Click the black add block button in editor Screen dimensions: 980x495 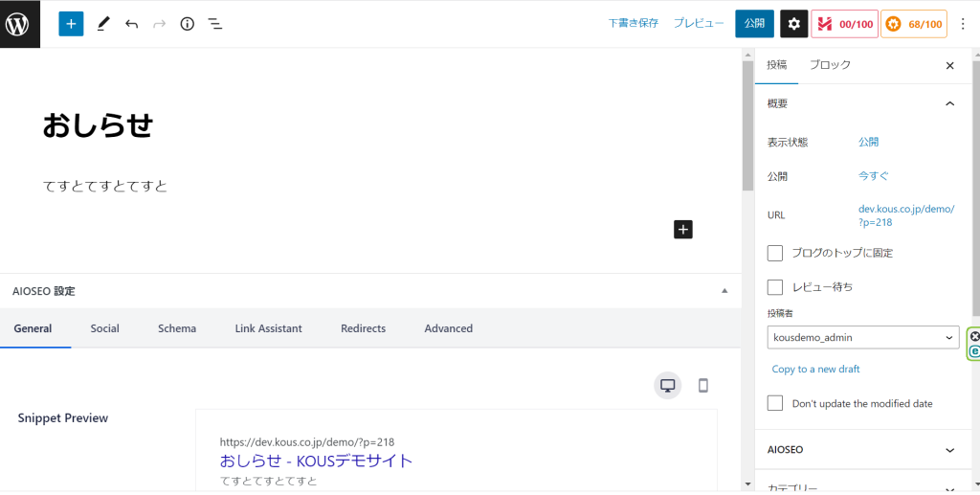coord(682,229)
